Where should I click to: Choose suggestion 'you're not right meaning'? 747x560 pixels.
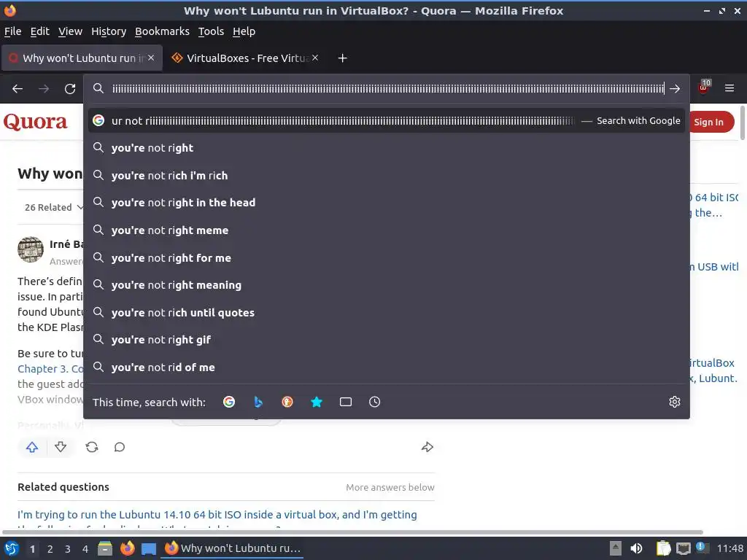click(387, 285)
